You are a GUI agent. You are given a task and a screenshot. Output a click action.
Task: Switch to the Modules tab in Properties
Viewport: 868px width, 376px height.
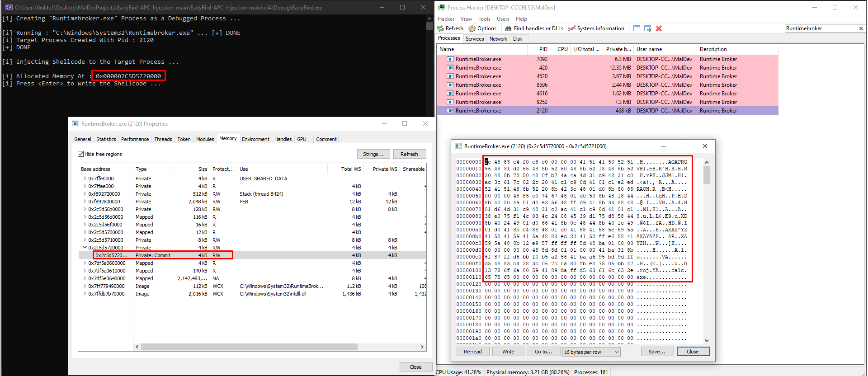(205, 139)
